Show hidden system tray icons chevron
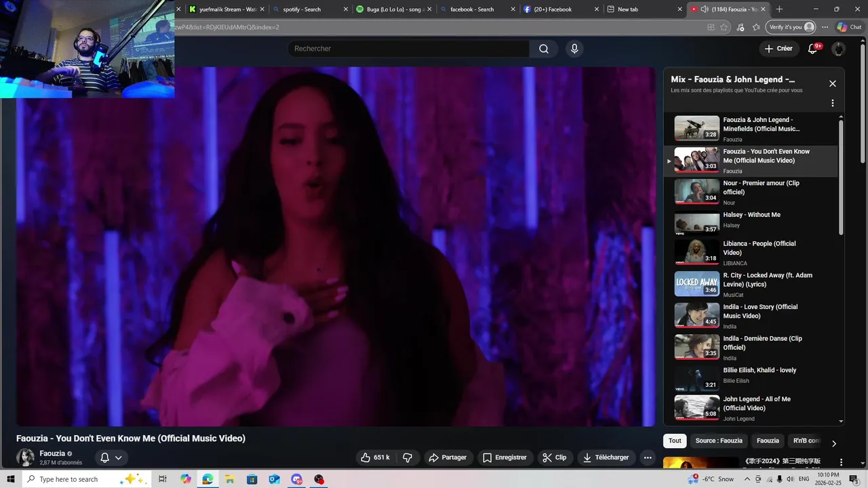 click(747, 479)
